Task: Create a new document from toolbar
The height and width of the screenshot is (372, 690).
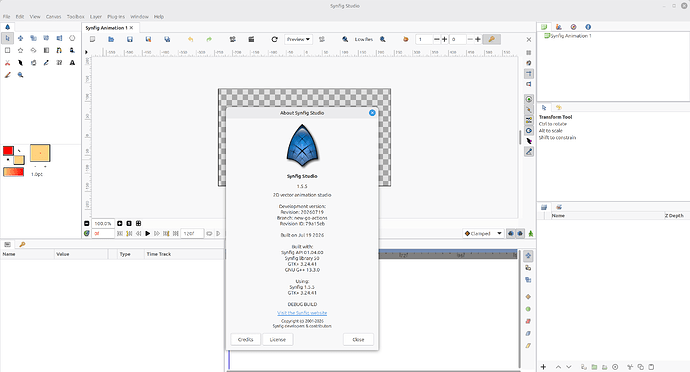Action: pyautogui.click(x=92, y=39)
